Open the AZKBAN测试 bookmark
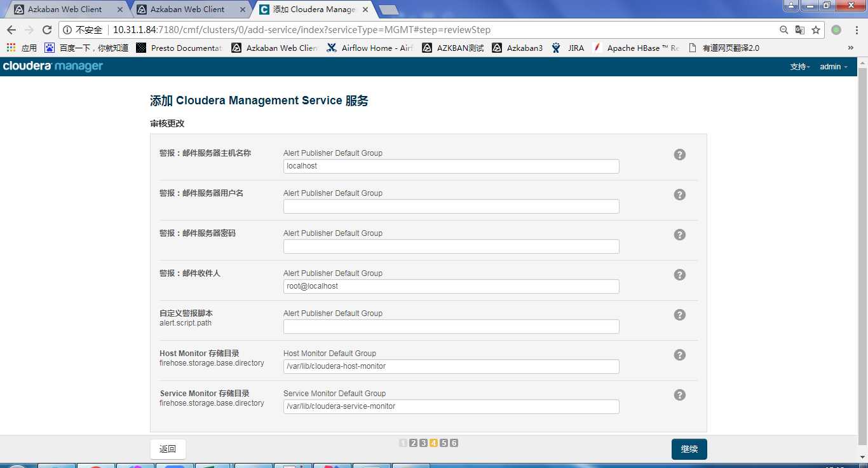868x468 pixels. [453, 48]
